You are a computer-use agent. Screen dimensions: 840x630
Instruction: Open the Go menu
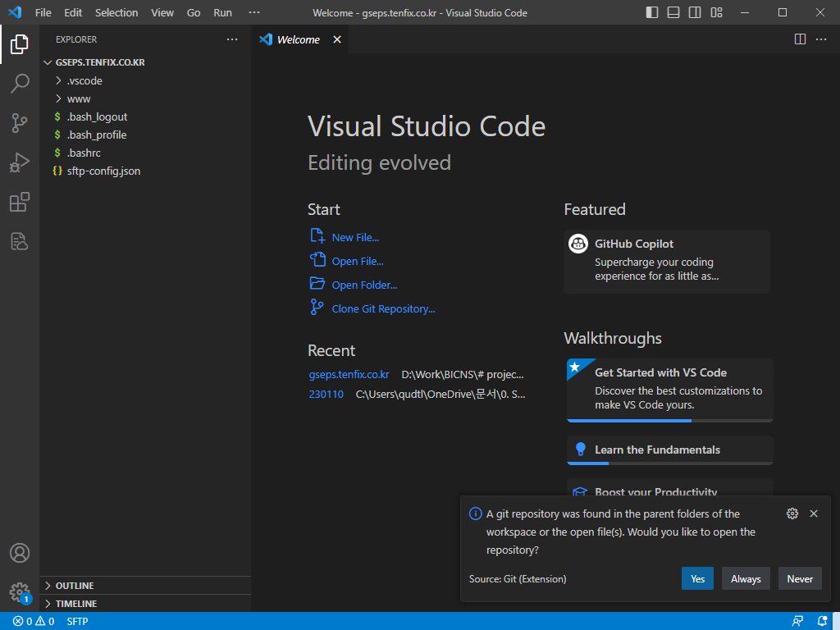194,12
